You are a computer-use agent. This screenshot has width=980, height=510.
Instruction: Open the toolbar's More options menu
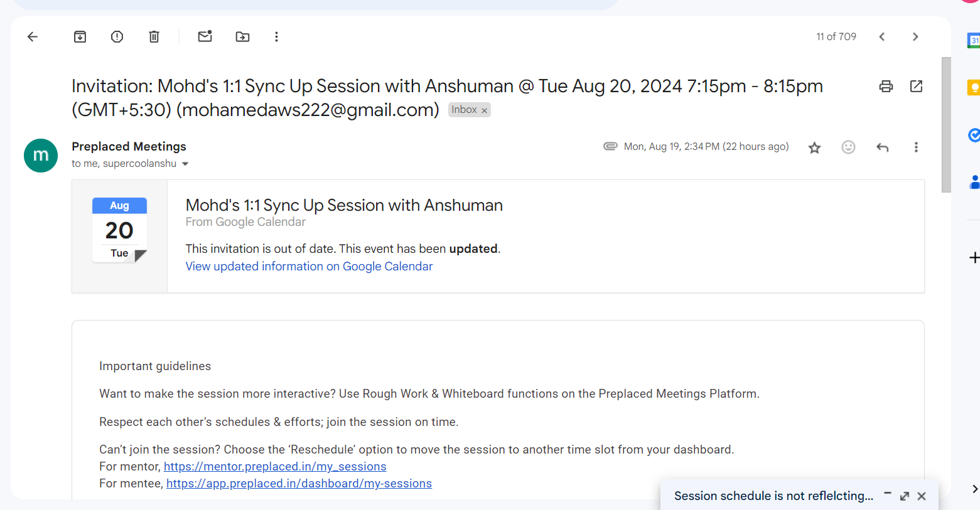pyautogui.click(x=276, y=37)
